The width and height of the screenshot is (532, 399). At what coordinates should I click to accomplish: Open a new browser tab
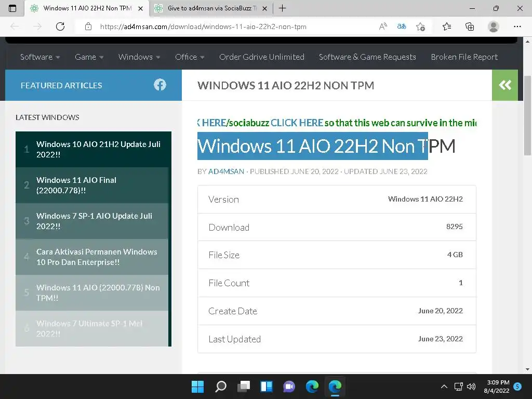click(x=282, y=8)
